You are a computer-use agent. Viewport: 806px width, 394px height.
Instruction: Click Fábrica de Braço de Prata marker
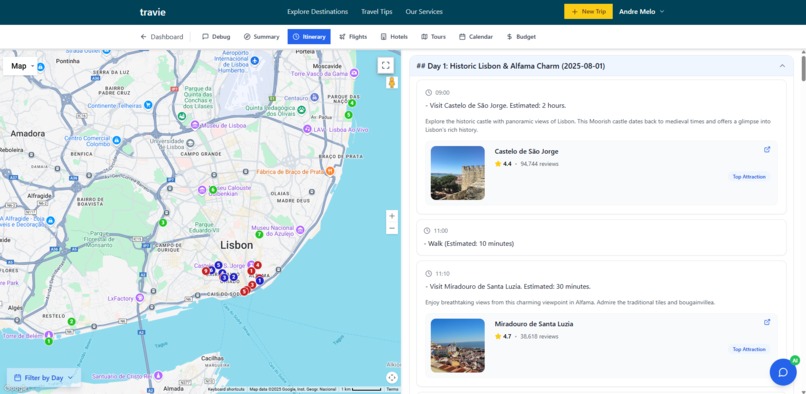coord(329,171)
